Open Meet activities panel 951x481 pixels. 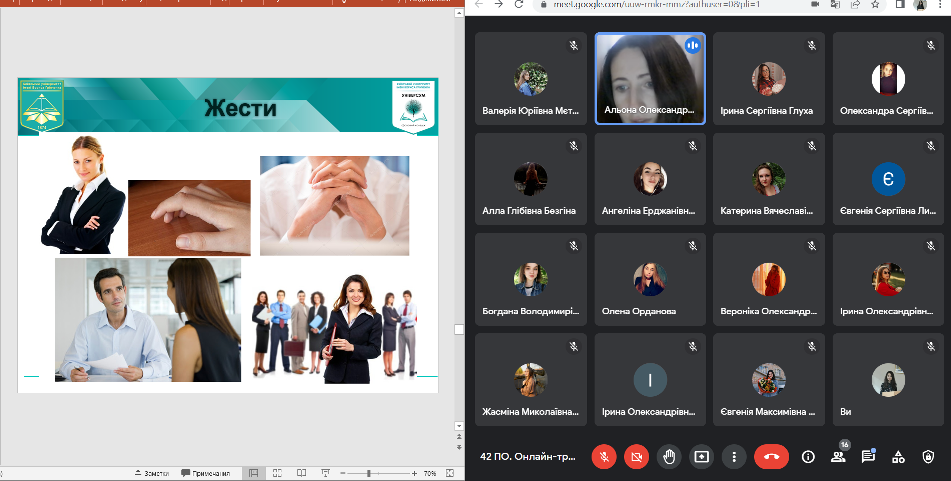pos(898,457)
